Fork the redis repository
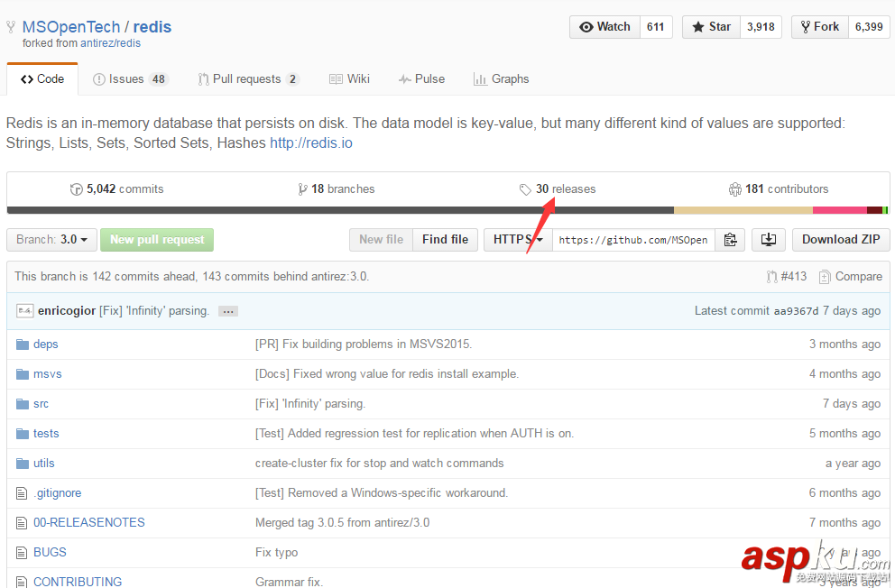Viewport: 895px width, 588px height. (819, 27)
